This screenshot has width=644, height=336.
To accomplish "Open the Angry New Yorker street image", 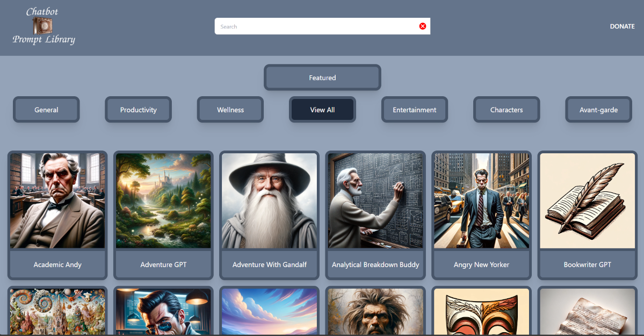I will (x=481, y=201).
